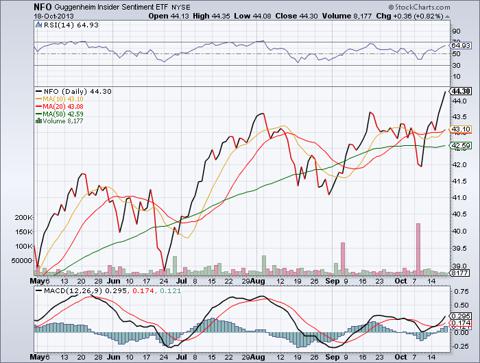Image resolution: width=480 pixels, height=363 pixels.
Task: Click the teal 0.121 MACD histogram value
Action: pos(170,291)
